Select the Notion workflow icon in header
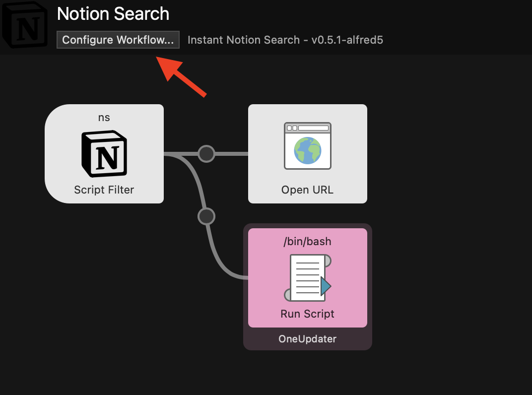 [24, 24]
